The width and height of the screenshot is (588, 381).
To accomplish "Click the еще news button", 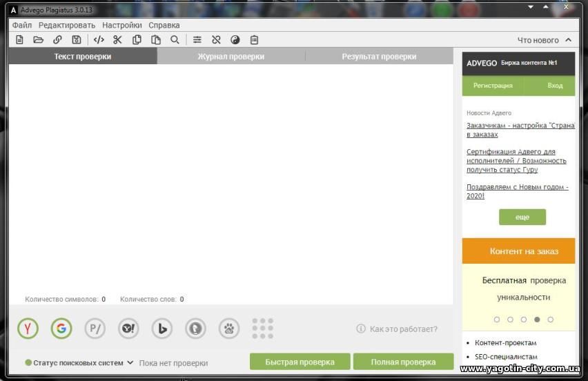I will coord(522,217).
